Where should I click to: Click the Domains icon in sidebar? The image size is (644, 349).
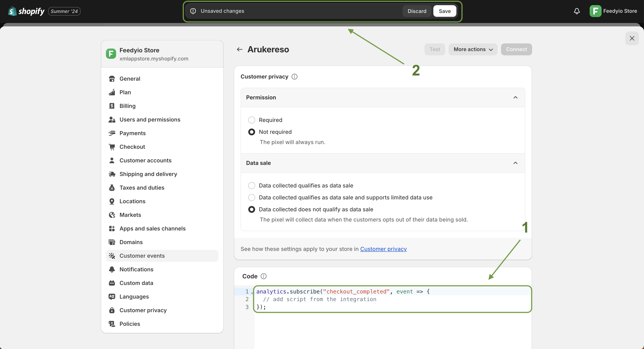[112, 242]
